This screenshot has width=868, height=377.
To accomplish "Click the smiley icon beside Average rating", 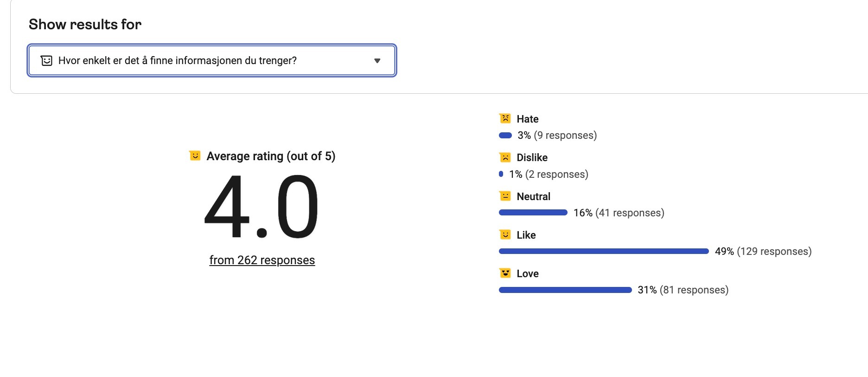I will [195, 156].
